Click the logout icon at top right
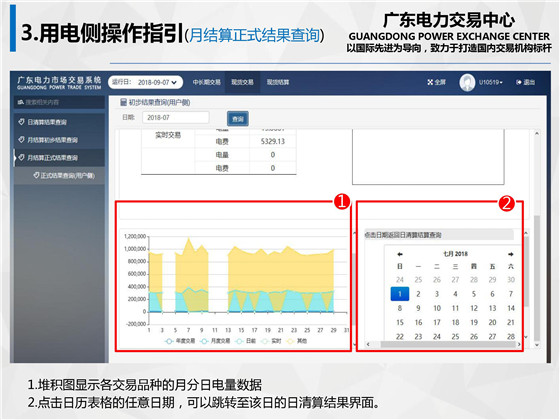This screenshot has height=420, width=560. point(519,82)
